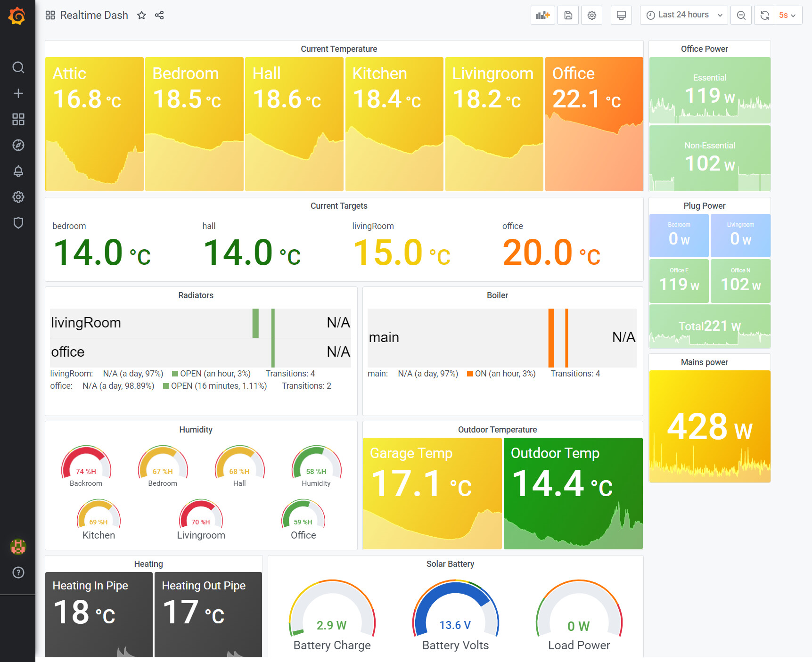
Task: Go home via the Grafana logo
Action: pos(17,16)
